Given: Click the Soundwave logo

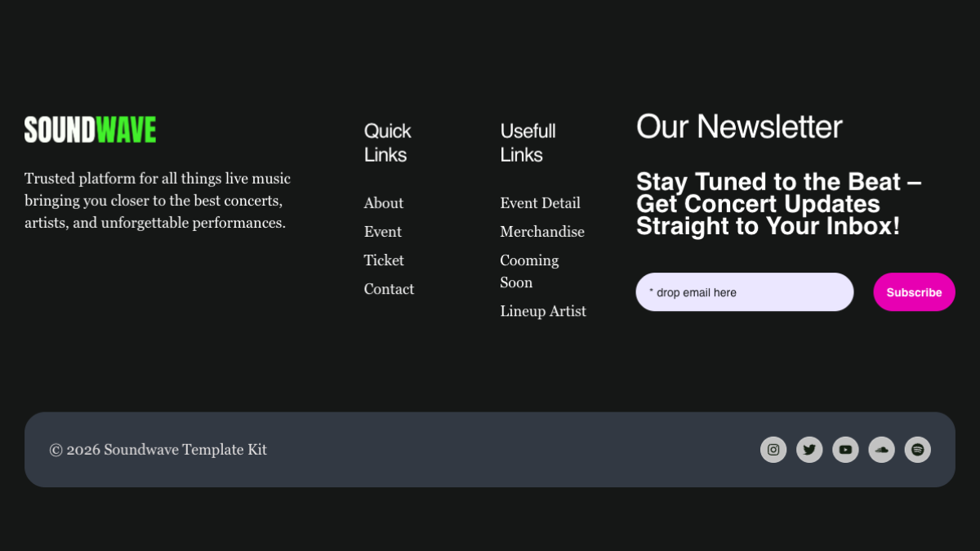Looking at the screenshot, I should 90,130.
